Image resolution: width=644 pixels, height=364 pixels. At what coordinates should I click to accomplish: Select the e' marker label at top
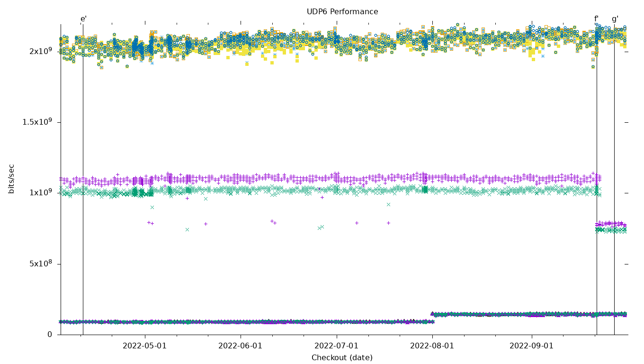pos(83,19)
